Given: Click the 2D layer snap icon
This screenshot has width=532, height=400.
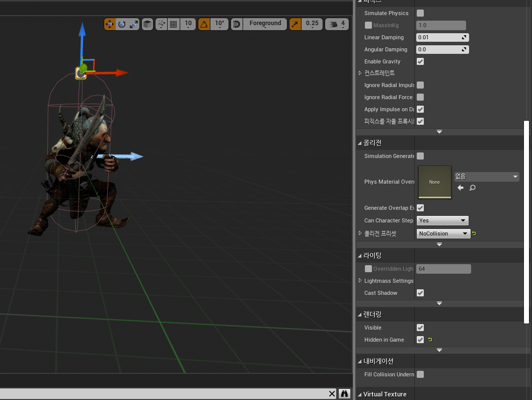Looking at the screenshot, I should click(237, 24).
